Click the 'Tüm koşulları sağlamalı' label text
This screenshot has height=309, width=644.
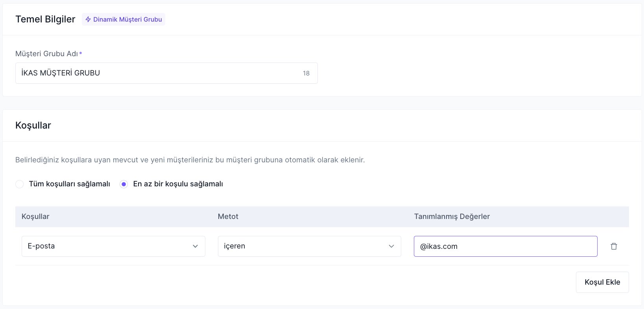pos(69,184)
